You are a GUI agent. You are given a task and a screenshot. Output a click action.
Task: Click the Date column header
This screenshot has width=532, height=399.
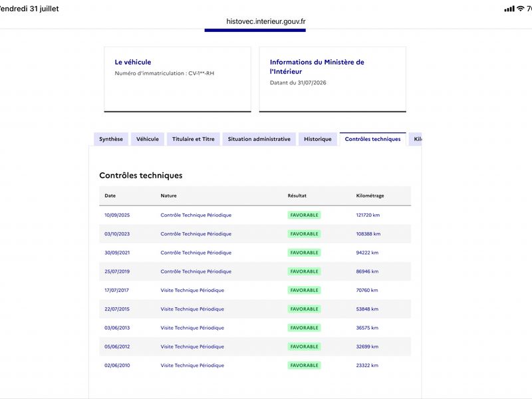pyautogui.click(x=110, y=196)
